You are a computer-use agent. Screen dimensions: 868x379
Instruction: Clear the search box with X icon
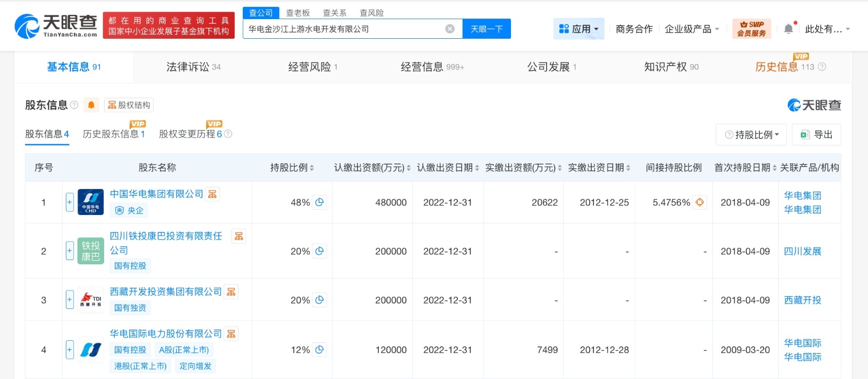tap(450, 29)
